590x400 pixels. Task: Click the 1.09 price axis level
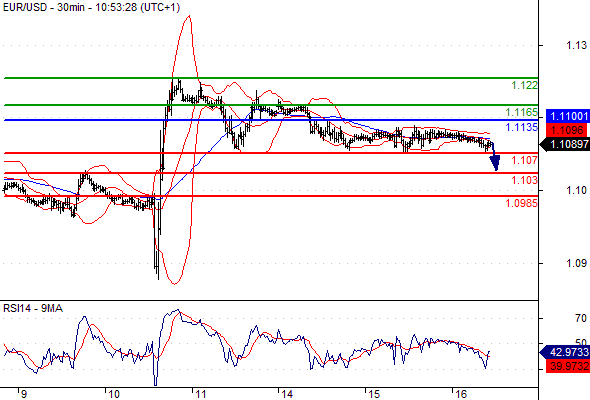pyautogui.click(x=576, y=263)
